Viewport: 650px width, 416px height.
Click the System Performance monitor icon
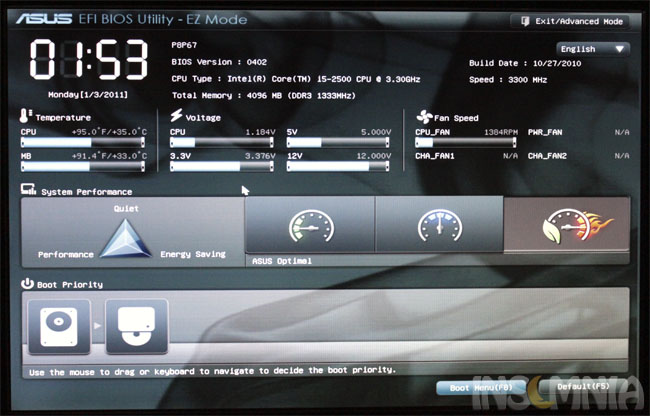click(x=29, y=189)
